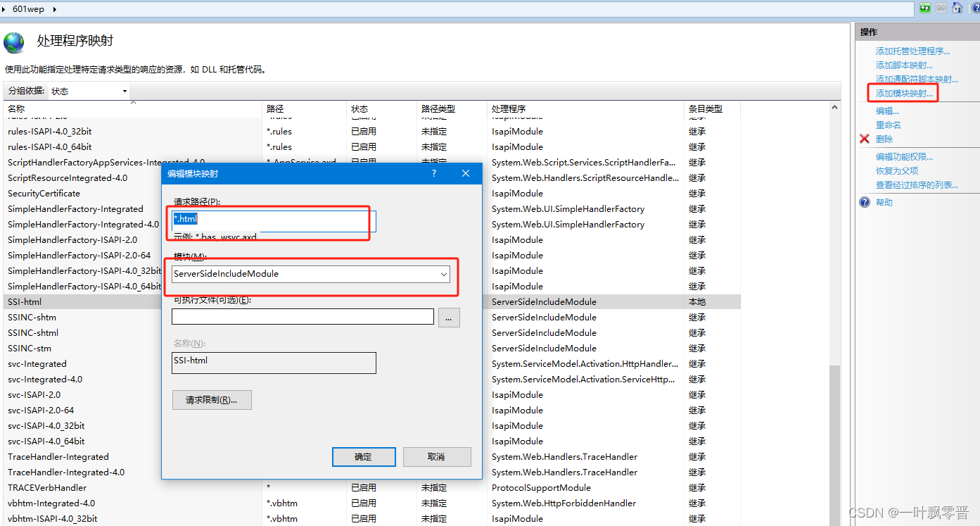Screen dimensions: 980x526
Task: Sort by the 条目类型 column header
Action: tap(712, 108)
